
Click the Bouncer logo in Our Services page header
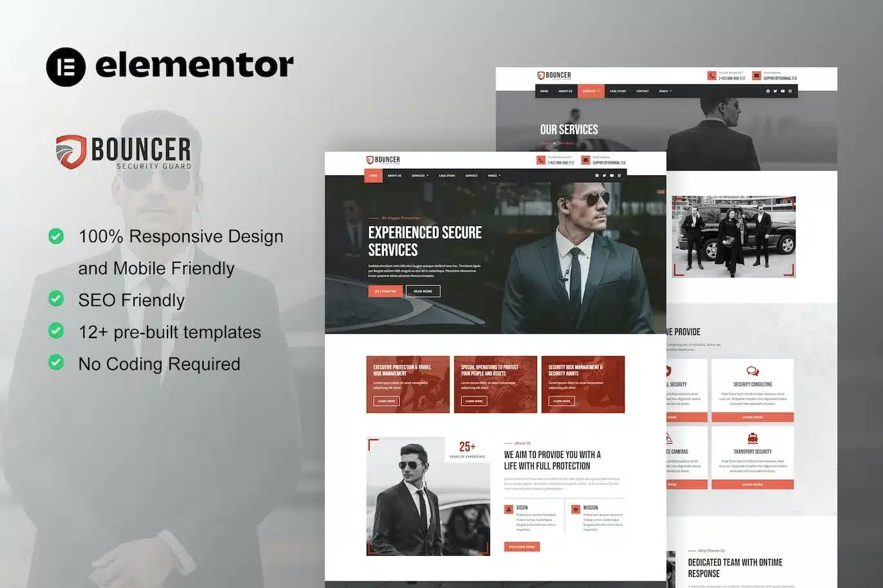tap(554, 75)
